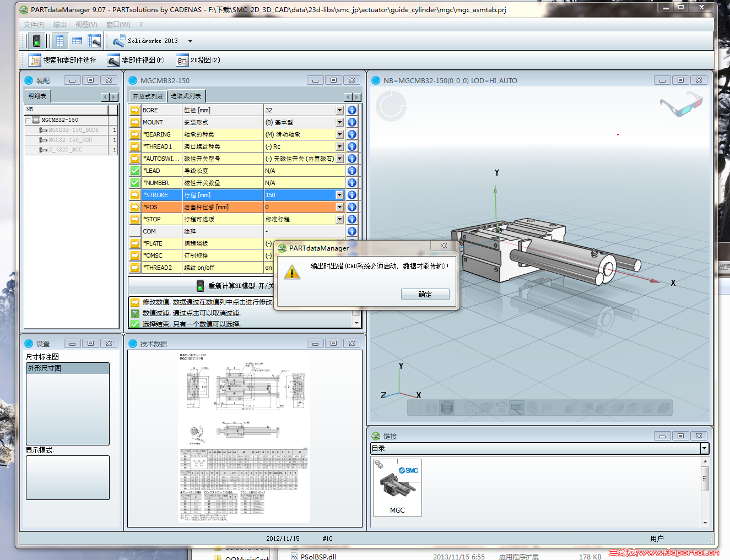Screen dimensions: 730x560
Task: Export to Solidworks 2013 icon
Action: click(119, 41)
